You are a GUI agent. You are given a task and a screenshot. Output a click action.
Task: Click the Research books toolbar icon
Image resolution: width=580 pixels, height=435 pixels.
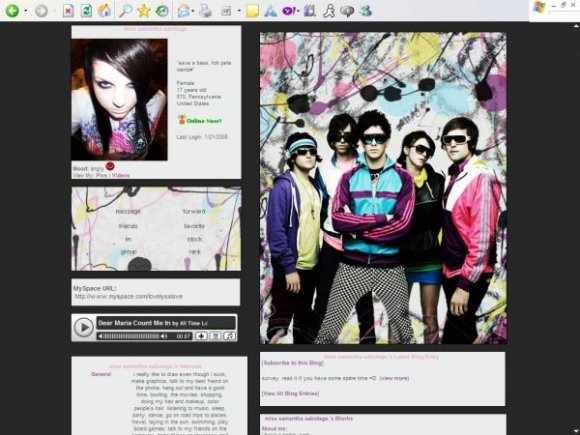(x=310, y=10)
